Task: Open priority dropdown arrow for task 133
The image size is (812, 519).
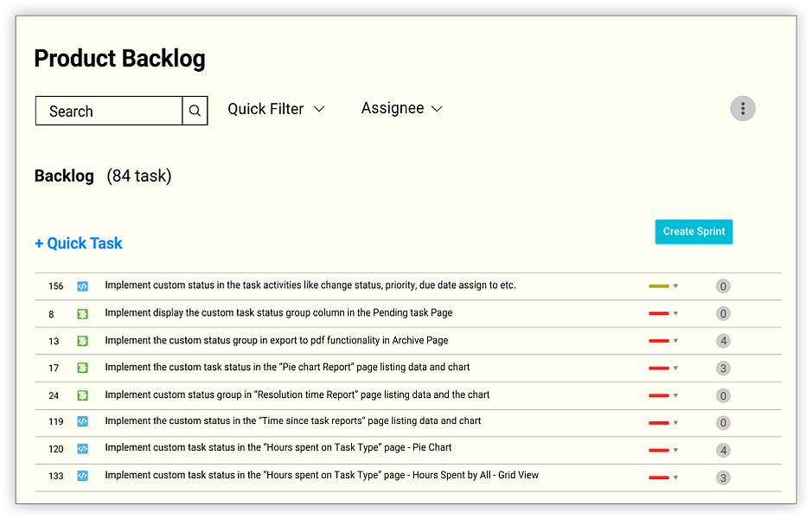Action: click(675, 477)
